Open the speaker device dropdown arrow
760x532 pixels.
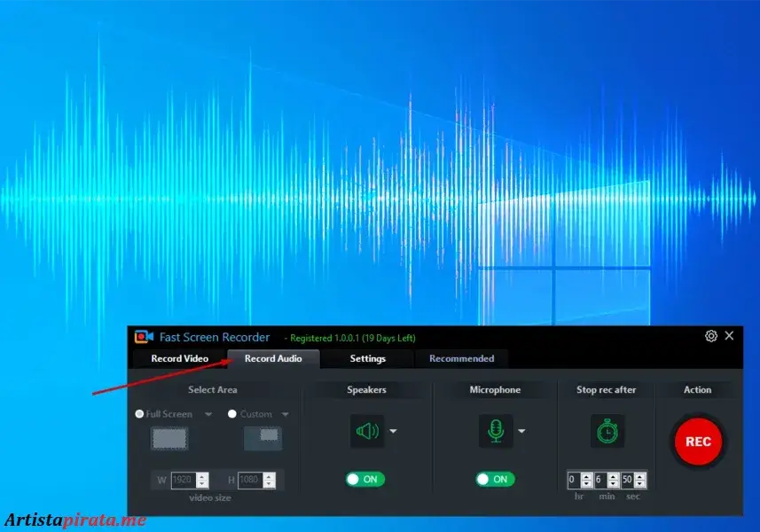click(393, 433)
